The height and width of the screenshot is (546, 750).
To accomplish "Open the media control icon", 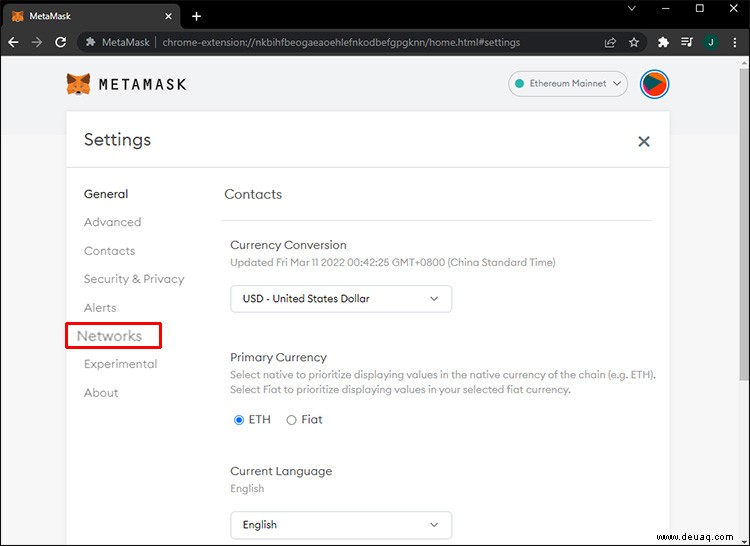I will click(x=687, y=42).
